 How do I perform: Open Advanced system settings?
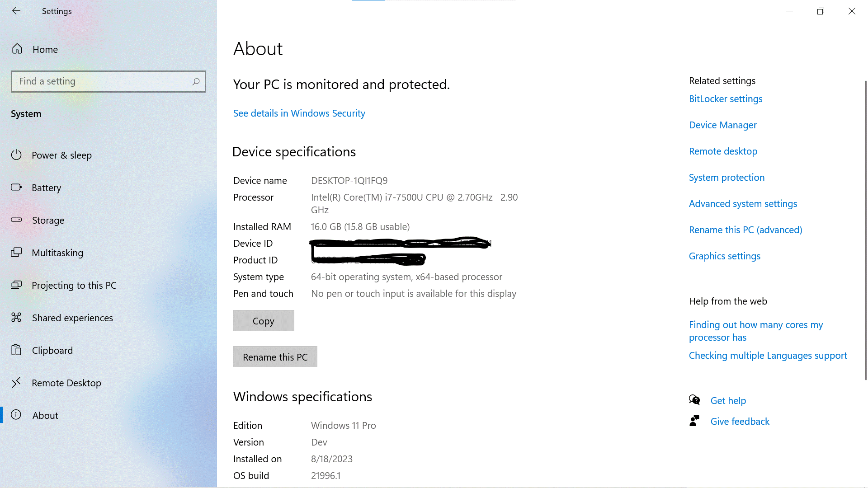click(x=743, y=203)
